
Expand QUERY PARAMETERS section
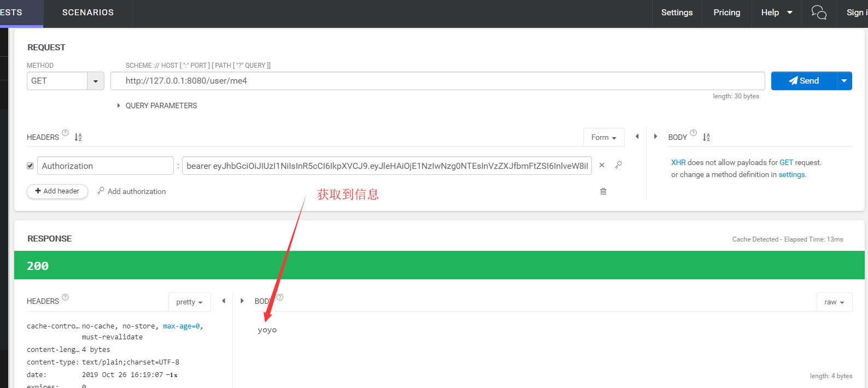(x=157, y=105)
